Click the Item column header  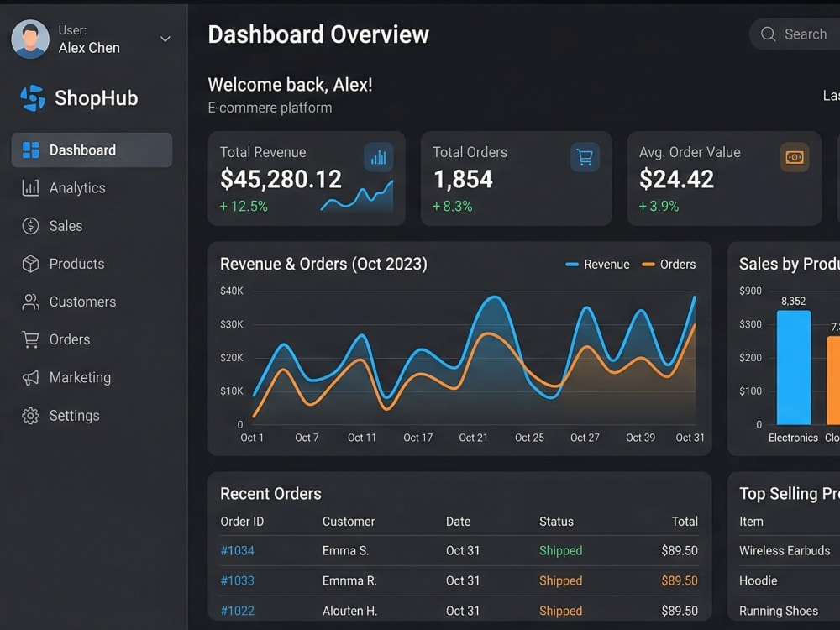point(751,522)
